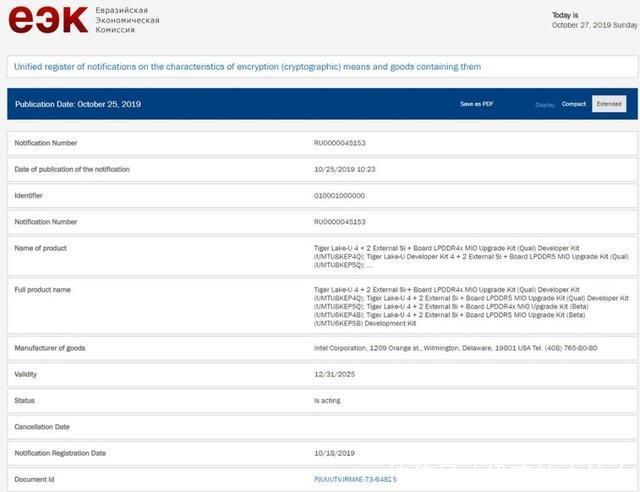Select identifier value 010001000000
640x492 pixels.
coord(339,196)
